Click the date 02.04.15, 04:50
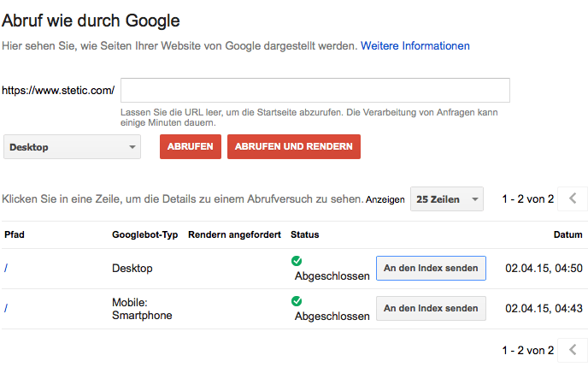Viewport: 588px width, 379px height. click(x=544, y=268)
